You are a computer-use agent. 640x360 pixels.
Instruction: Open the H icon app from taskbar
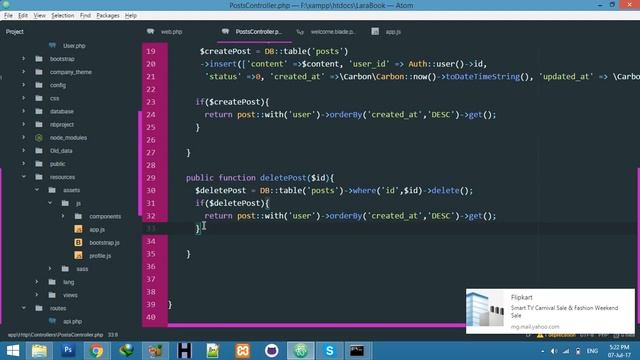coord(184,351)
